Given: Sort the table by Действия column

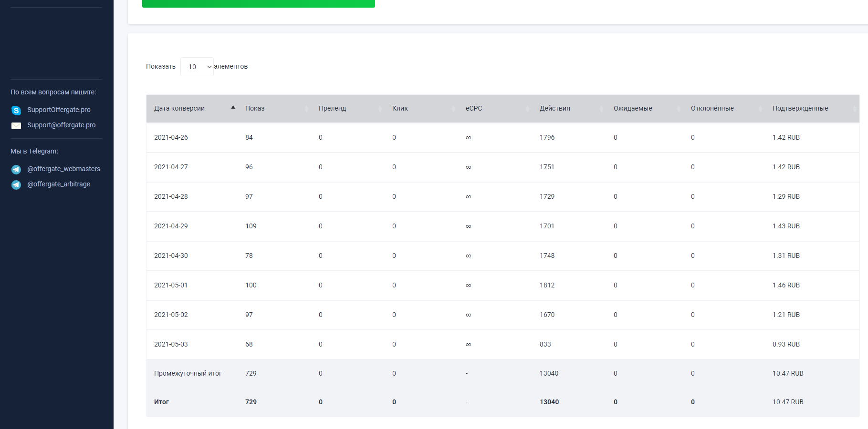Looking at the screenshot, I should point(569,109).
